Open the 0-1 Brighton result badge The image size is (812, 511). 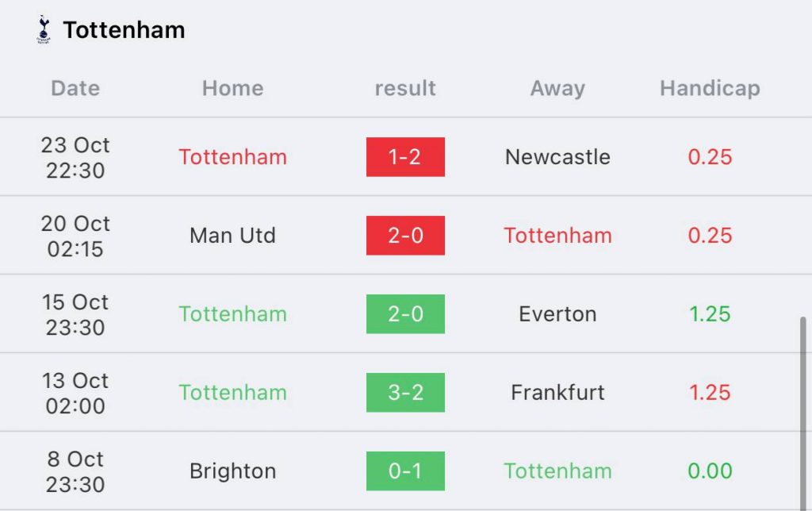click(405, 471)
